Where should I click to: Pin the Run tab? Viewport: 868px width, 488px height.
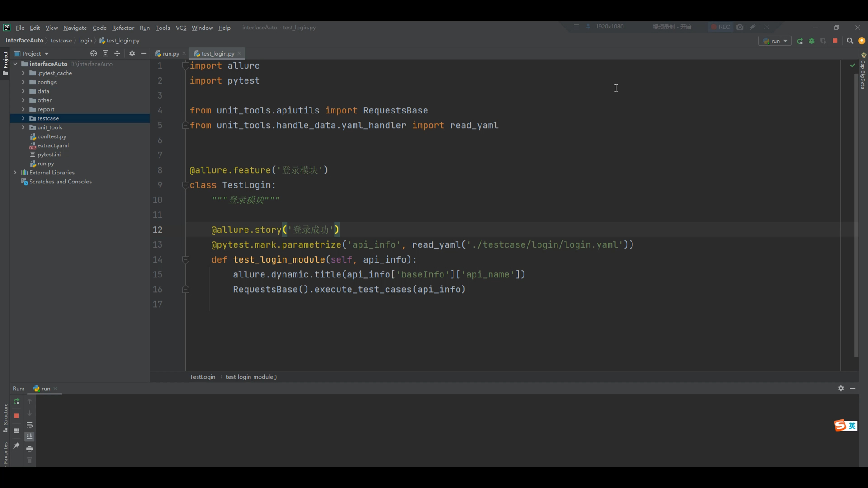point(16,446)
